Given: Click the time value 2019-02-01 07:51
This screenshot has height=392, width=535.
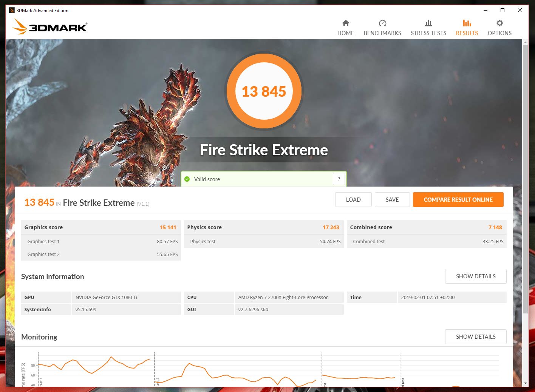Looking at the screenshot, I should (428, 297).
